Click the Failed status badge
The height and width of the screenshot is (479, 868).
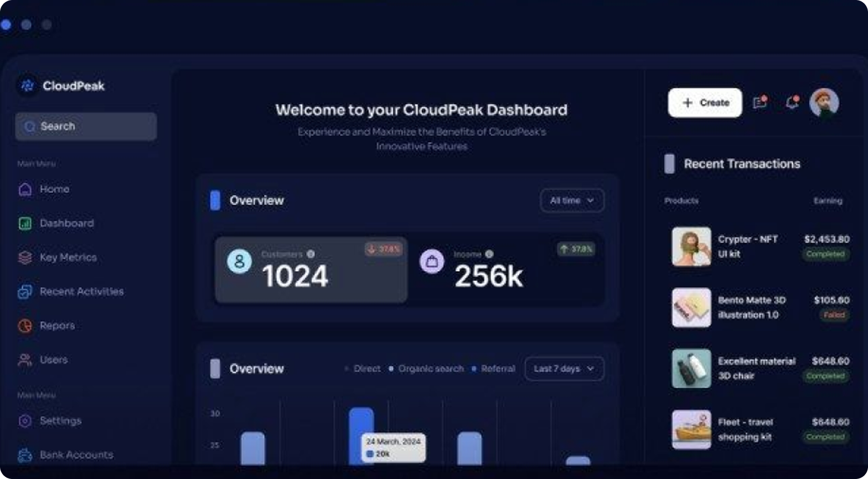[834, 315]
